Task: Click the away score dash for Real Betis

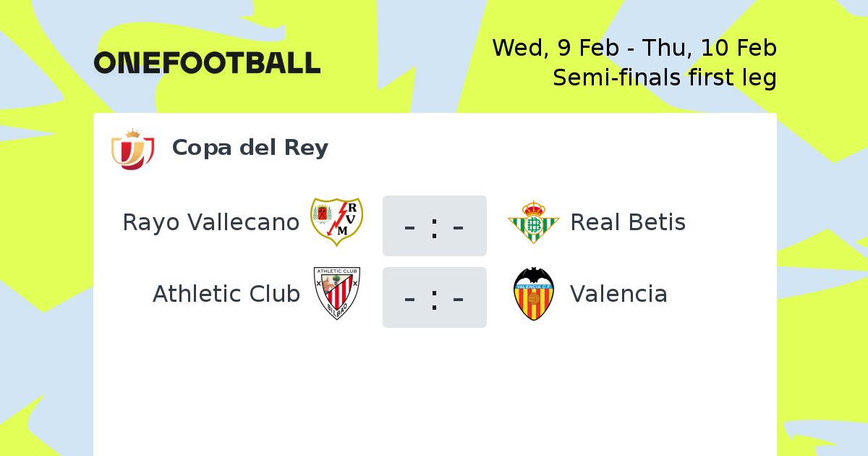Action: click(458, 227)
